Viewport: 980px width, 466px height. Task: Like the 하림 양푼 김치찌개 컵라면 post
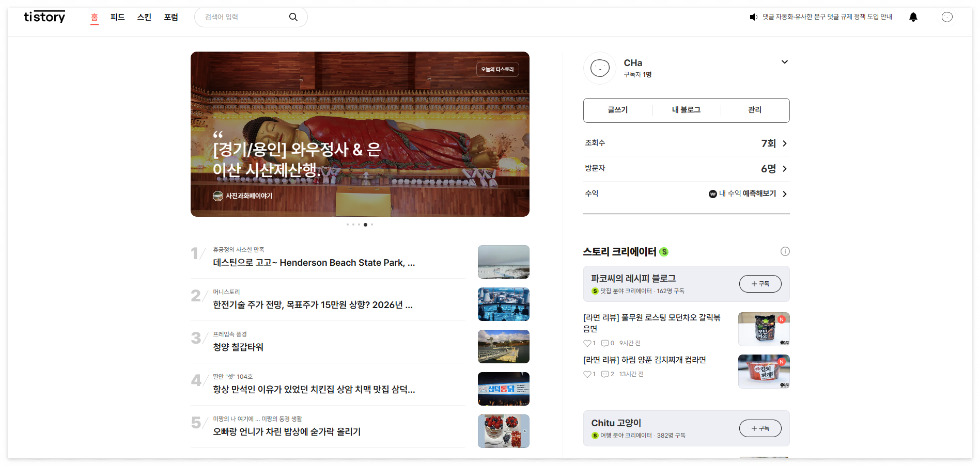click(587, 374)
